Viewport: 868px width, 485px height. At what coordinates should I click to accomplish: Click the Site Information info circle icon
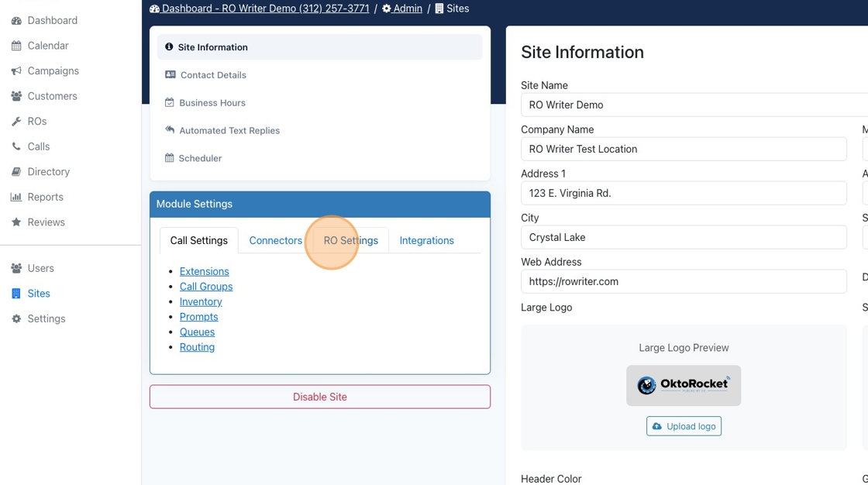click(x=169, y=47)
